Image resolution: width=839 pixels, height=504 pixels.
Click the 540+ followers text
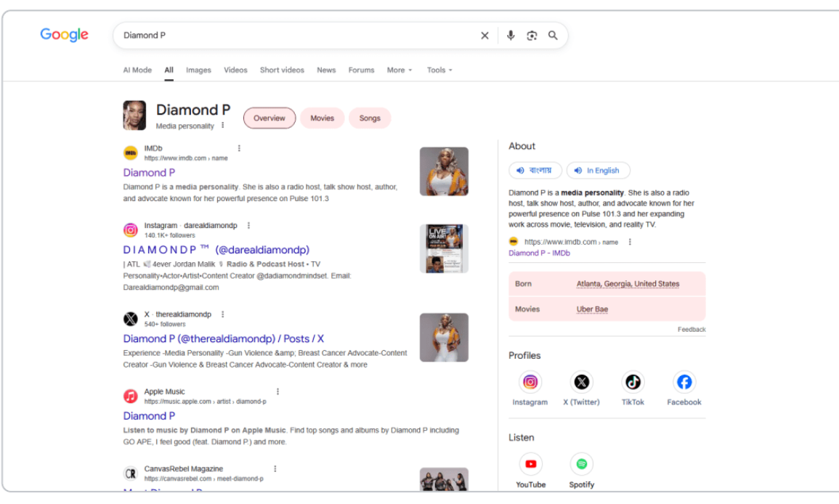pos(165,324)
